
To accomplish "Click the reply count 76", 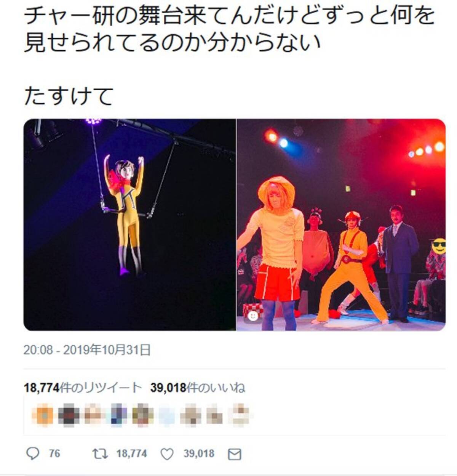I will pos(54,454).
